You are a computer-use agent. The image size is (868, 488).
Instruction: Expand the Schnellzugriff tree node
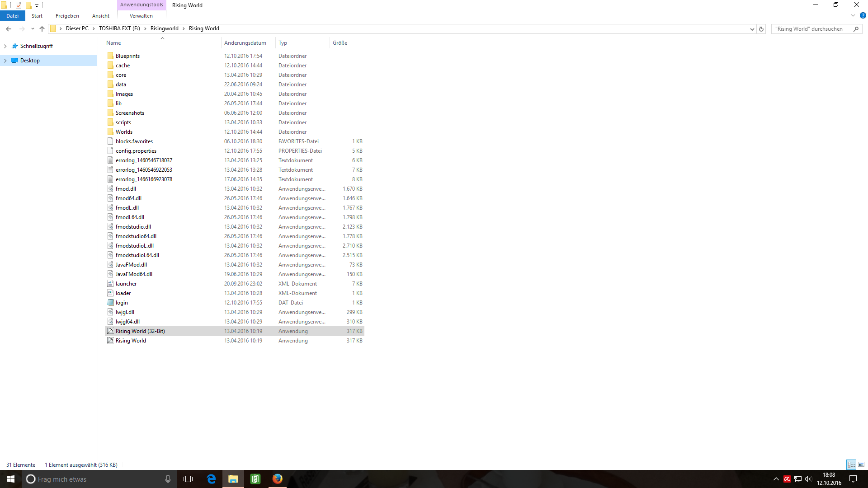[x=5, y=46]
